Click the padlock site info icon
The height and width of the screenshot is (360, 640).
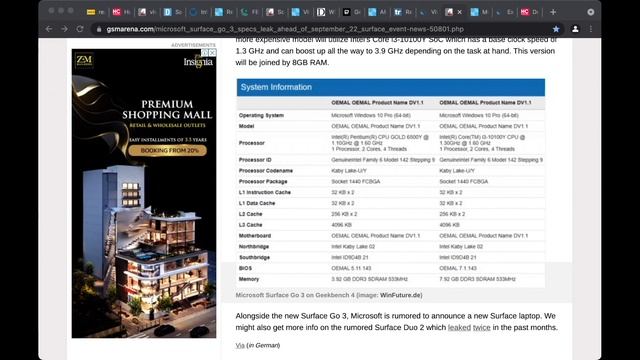99,29
